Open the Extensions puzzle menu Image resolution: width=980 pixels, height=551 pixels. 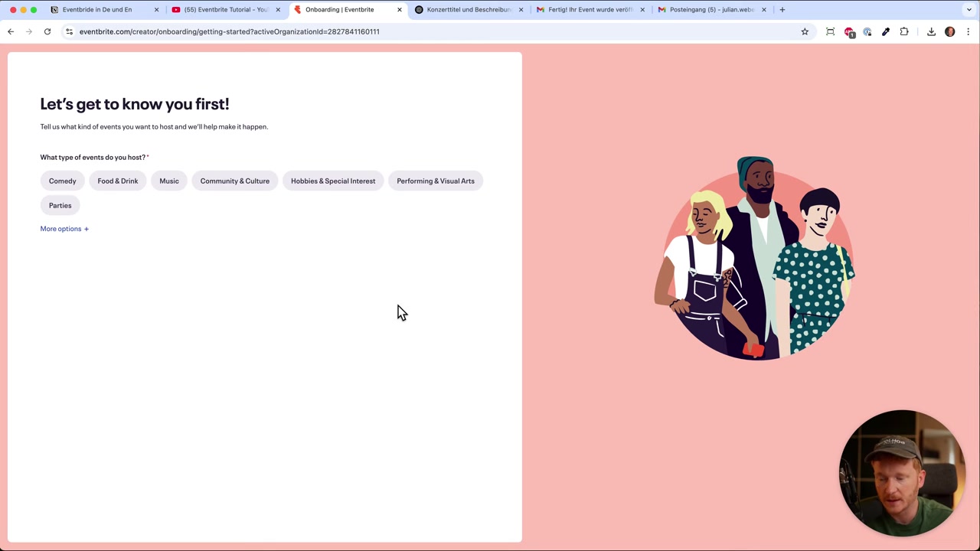coord(904,31)
